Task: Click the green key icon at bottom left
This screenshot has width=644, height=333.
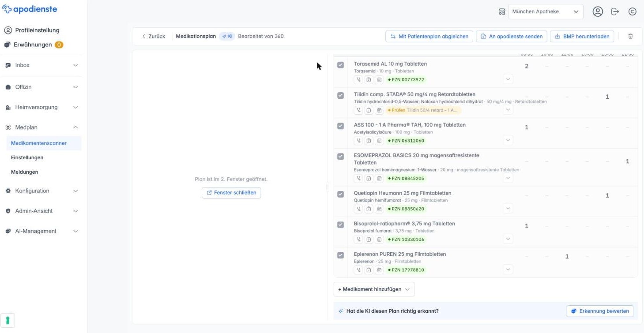Action: tap(8, 320)
